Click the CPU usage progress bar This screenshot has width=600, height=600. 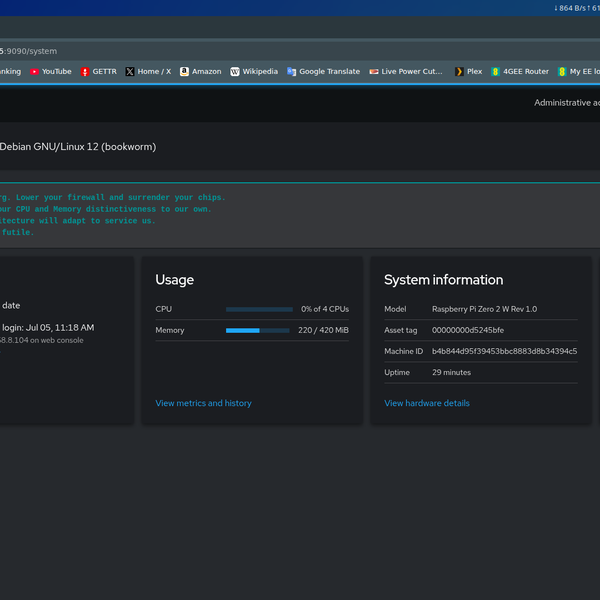[x=259, y=309]
